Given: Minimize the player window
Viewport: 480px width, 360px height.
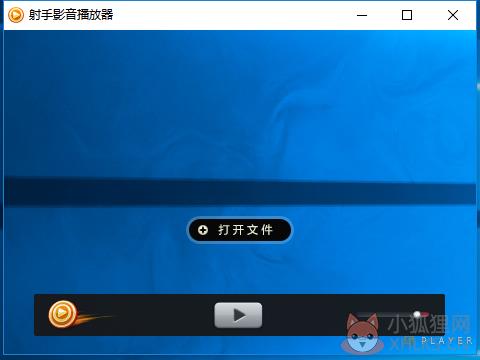Looking at the screenshot, I should [362, 15].
